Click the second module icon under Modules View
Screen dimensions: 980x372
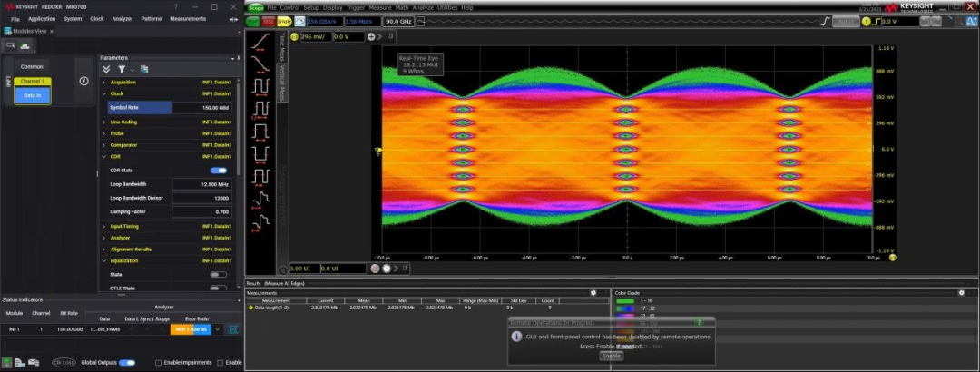tap(25, 45)
